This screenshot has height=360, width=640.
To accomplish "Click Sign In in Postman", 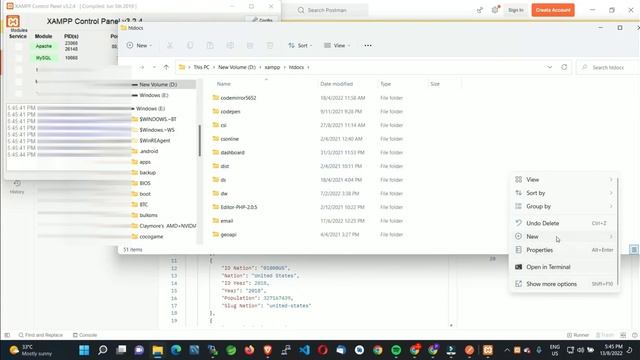I will (516, 10).
